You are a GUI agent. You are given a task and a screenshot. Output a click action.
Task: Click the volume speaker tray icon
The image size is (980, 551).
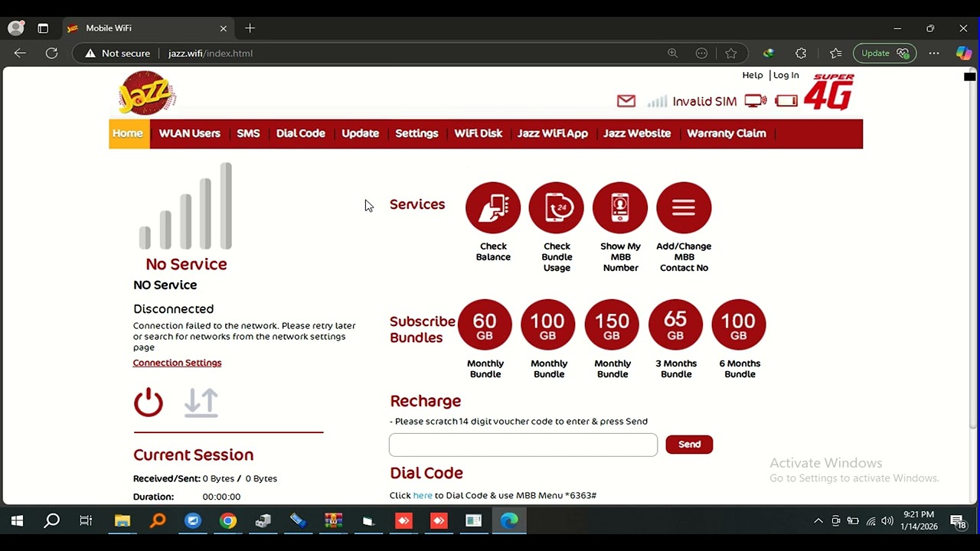pyautogui.click(x=887, y=521)
